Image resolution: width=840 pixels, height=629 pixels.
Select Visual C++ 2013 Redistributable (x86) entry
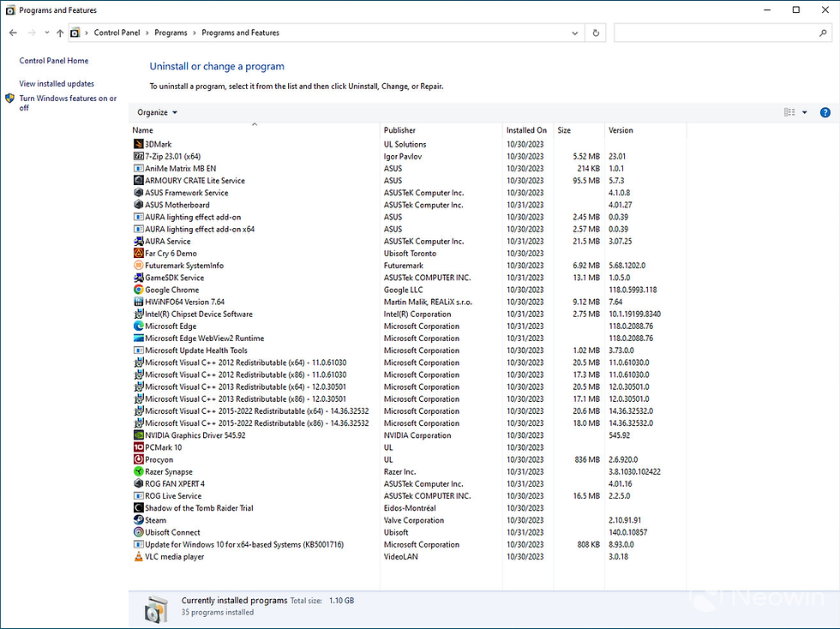tap(246, 399)
